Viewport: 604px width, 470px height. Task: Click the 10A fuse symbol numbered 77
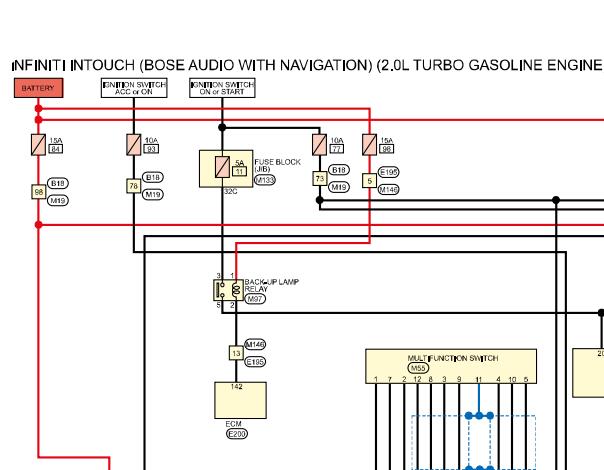click(319, 145)
